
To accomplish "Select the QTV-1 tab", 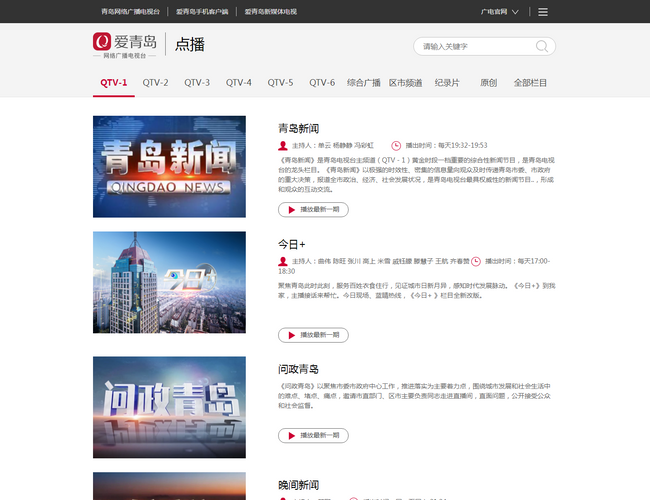I will (x=114, y=83).
